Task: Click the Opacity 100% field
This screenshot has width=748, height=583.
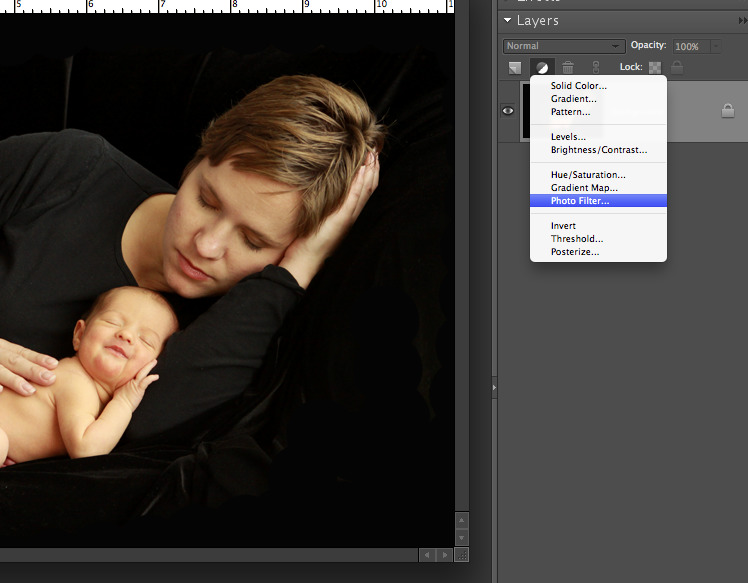Action: tap(691, 46)
